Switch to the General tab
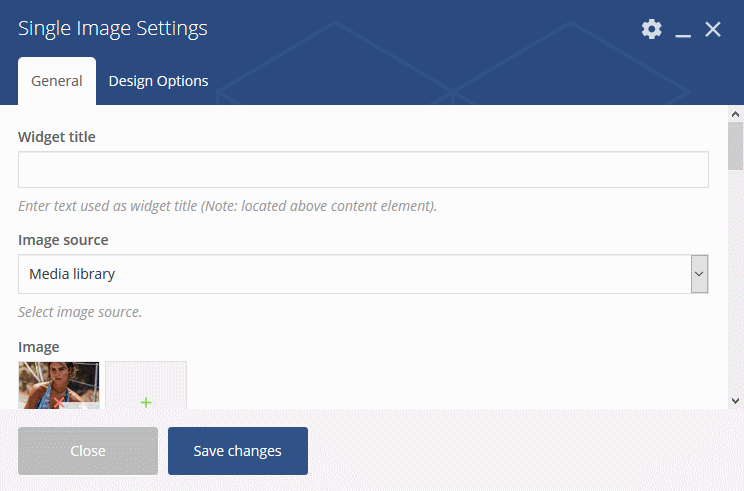744x491 pixels. [x=57, y=81]
